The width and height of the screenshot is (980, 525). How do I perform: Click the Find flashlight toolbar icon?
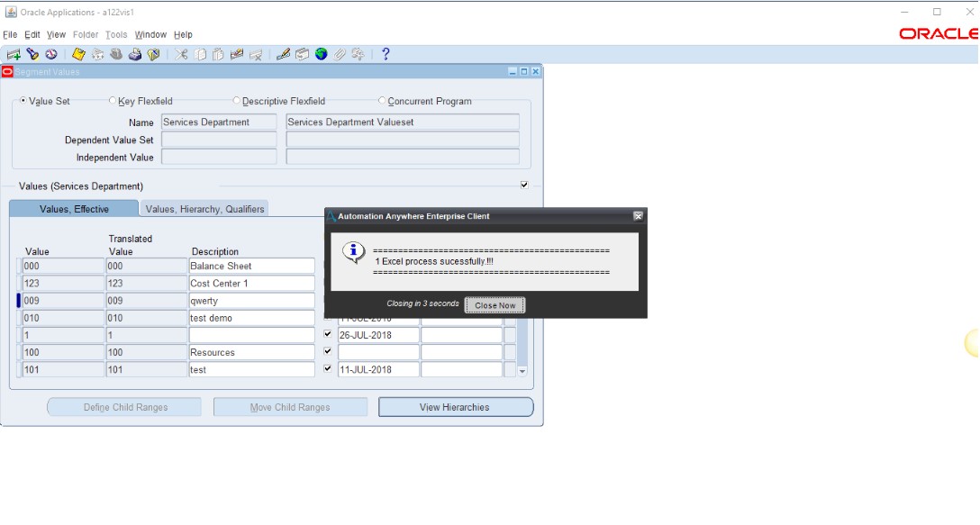(x=32, y=54)
